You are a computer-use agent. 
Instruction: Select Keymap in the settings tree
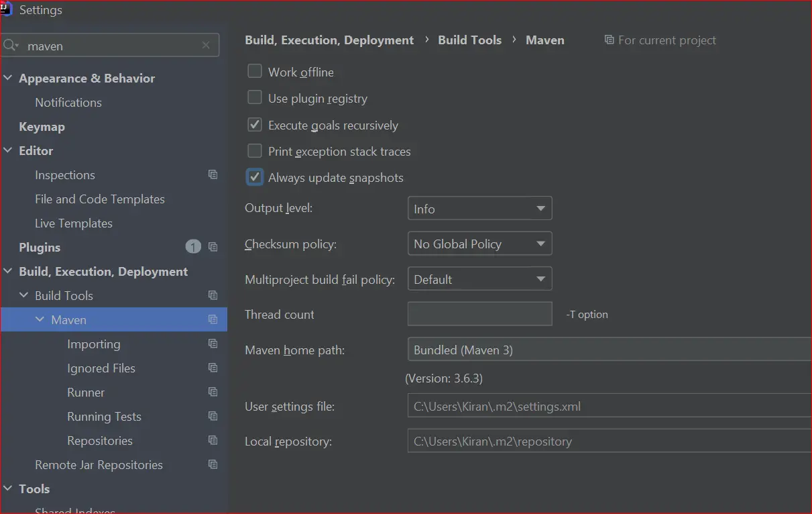[42, 127]
